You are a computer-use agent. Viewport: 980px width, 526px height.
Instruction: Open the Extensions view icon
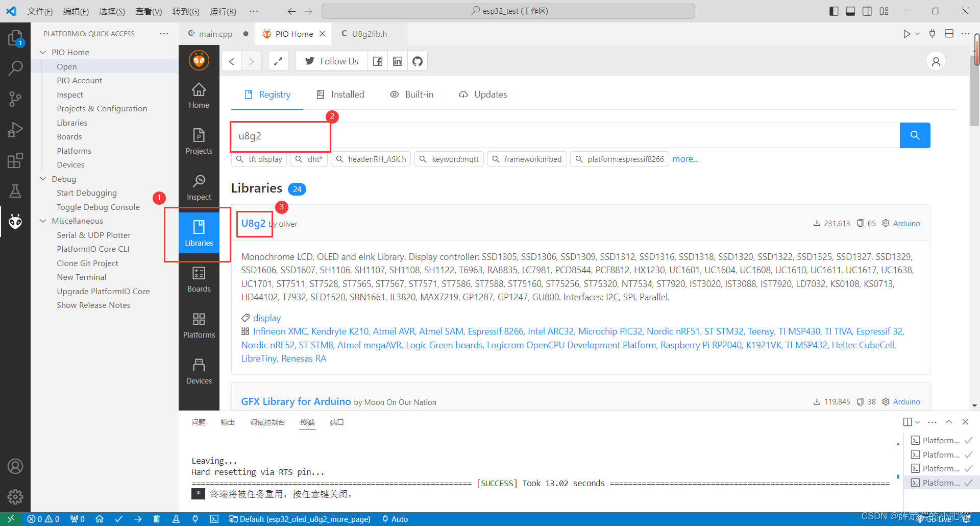pos(15,160)
